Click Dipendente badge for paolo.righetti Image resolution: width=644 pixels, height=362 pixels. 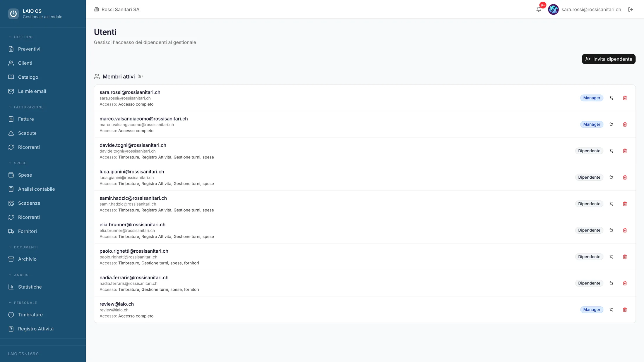(x=589, y=257)
